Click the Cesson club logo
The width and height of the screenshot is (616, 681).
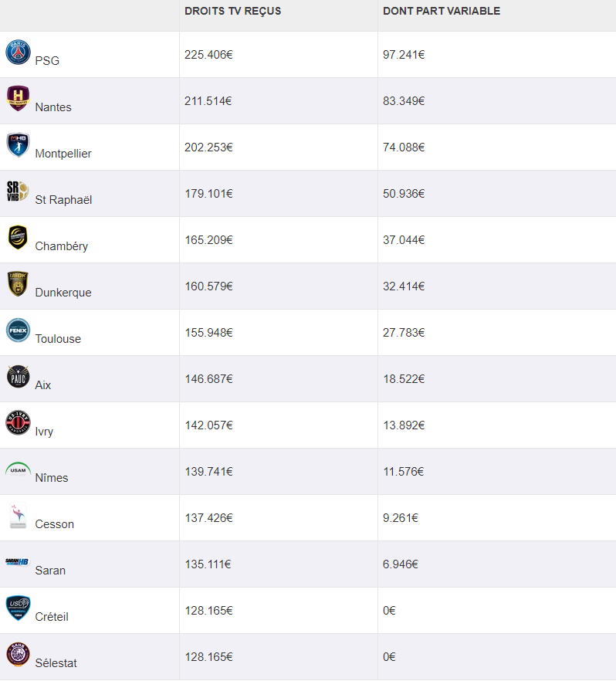(x=18, y=516)
